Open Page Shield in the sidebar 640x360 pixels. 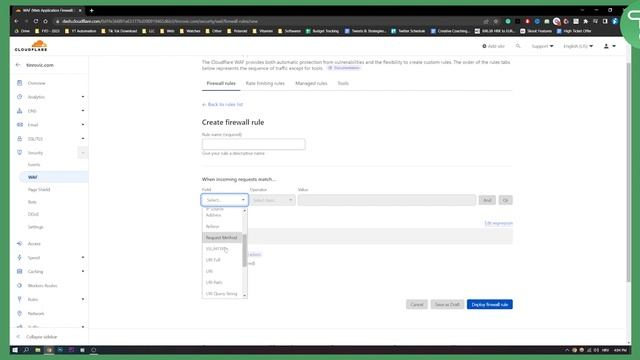39,189
